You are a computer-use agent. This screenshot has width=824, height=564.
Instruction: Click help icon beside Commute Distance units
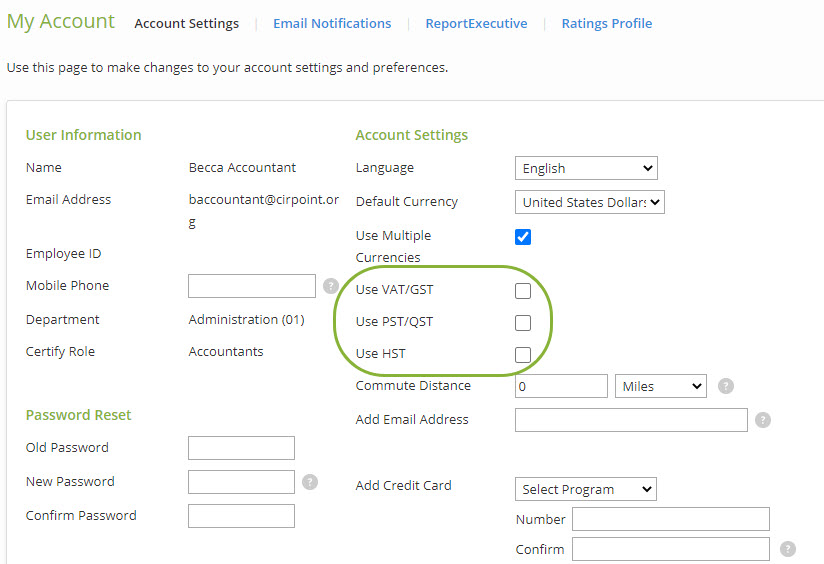point(726,386)
